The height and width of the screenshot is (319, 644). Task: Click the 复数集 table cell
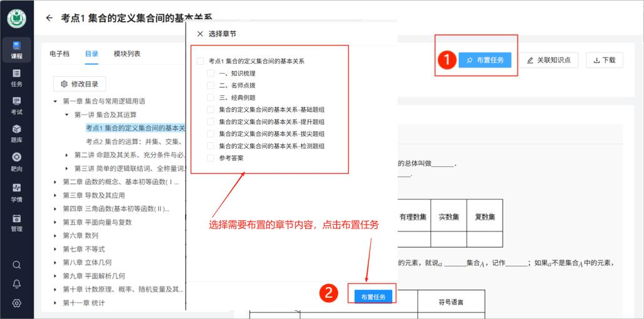[485, 217]
